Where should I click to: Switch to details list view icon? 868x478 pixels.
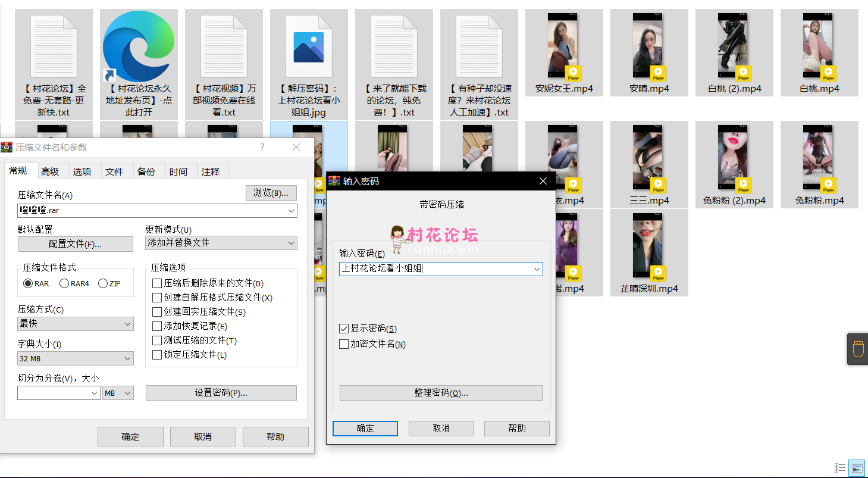coord(840,468)
